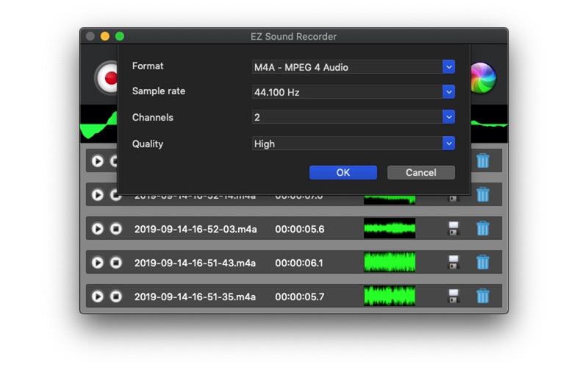Delete the 2019-09-14-16-52-03.m4a recording

pyautogui.click(x=483, y=228)
